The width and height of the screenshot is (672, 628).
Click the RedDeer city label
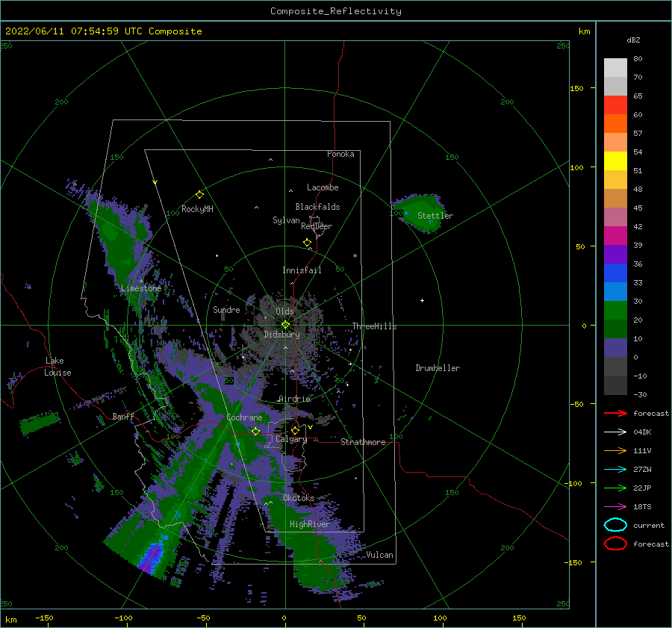(x=317, y=226)
